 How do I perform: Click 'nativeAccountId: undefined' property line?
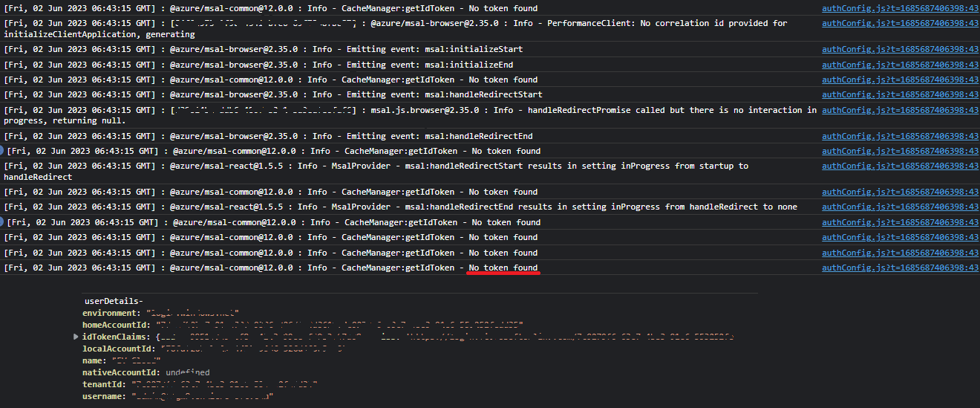[146, 373]
